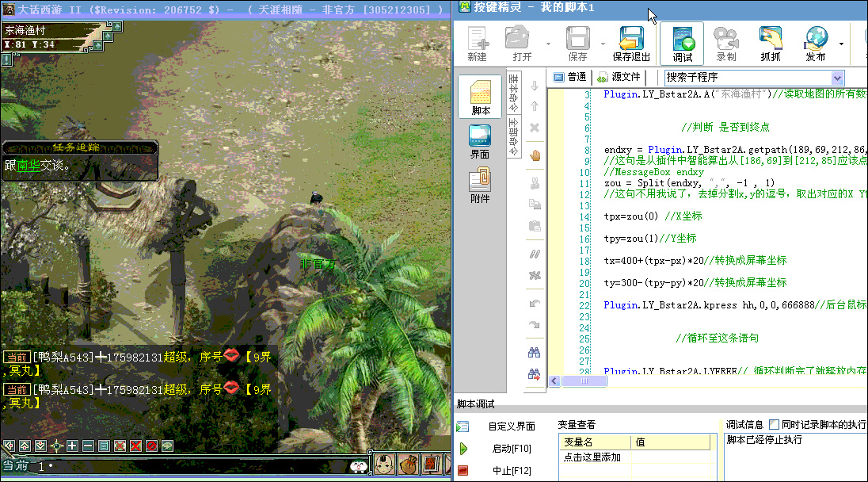Screen dimensions: 868x482
Task: Click the move line up arrow icon
Action: pos(535,105)
